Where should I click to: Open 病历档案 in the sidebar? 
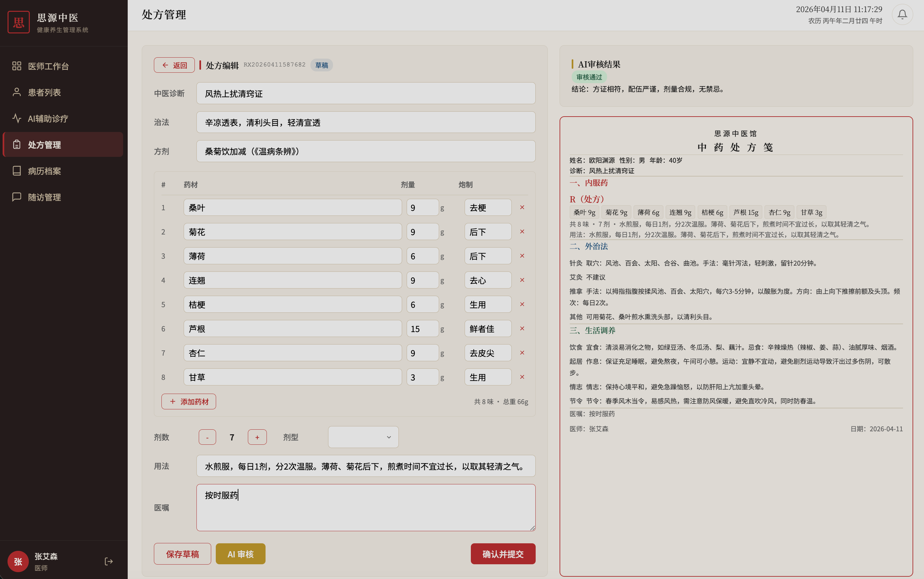pyautogui.click(x=45, y=171)
